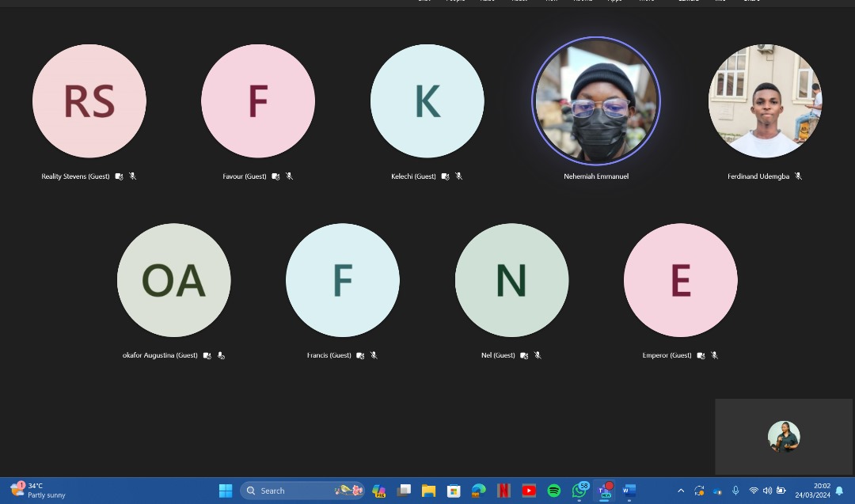Image resolution: width=855 pixels, height=504 pixels.
Task: Select Ferdinand Udemgba's profile photo
Action: click(x=765, y=100)
